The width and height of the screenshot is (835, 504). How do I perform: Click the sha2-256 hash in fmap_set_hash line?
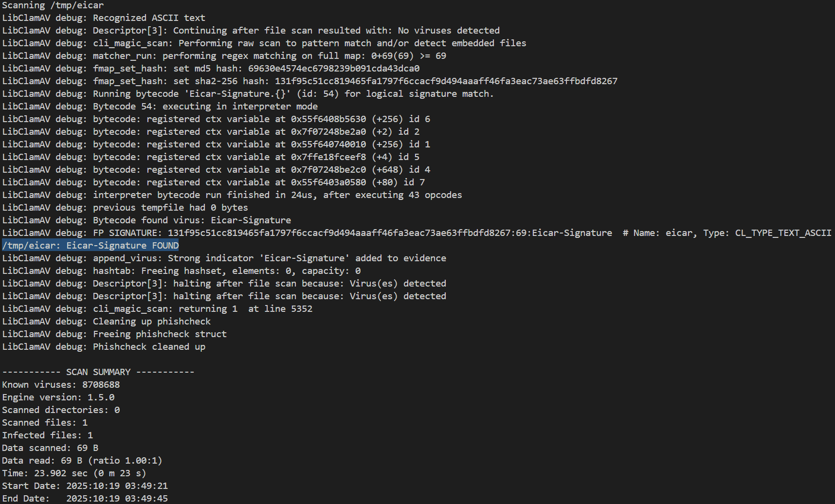(x=446, y=81)
